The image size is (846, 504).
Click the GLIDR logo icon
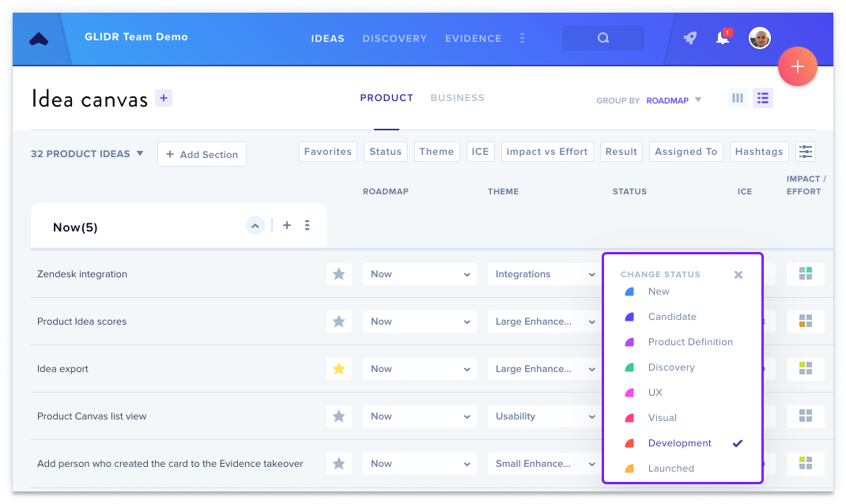click(38, 39)
